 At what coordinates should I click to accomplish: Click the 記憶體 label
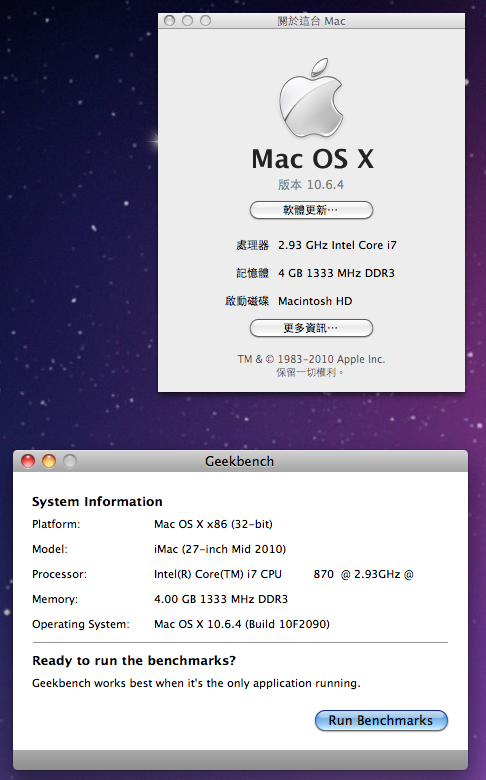click(252, 273)
